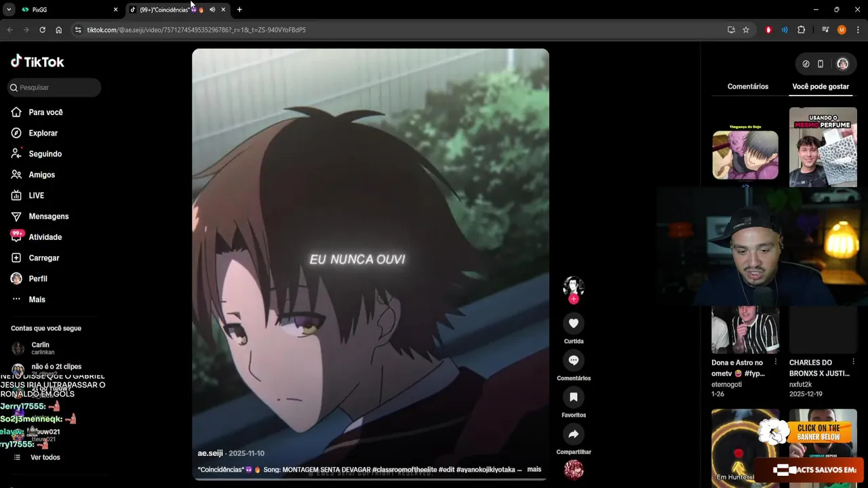Click the Pesquisar search field

(54, 87)
